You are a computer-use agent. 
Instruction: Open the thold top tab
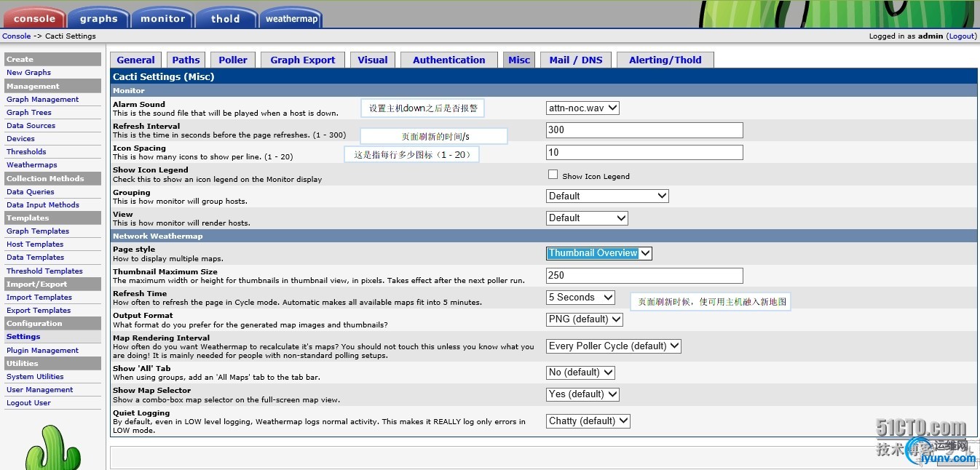pyautogui.click(x=226, y=18)
